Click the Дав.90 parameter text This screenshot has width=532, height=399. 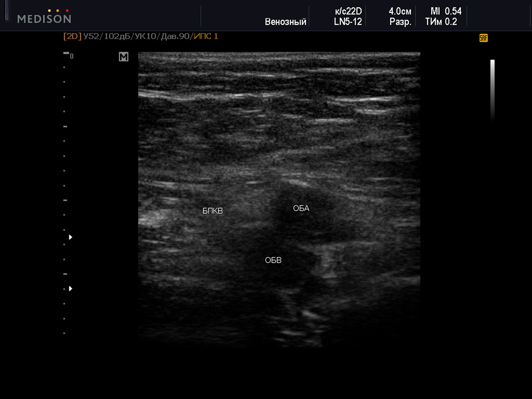(175, 36)
